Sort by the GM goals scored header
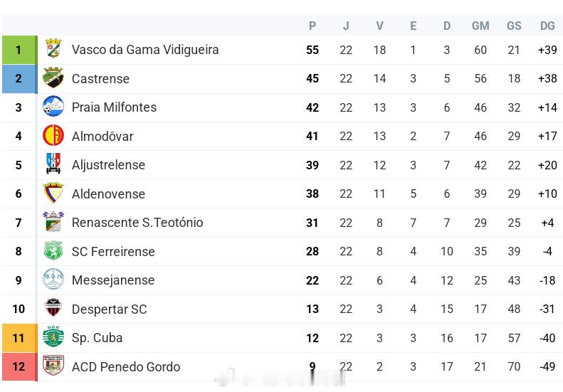 [x=480, y=26]
